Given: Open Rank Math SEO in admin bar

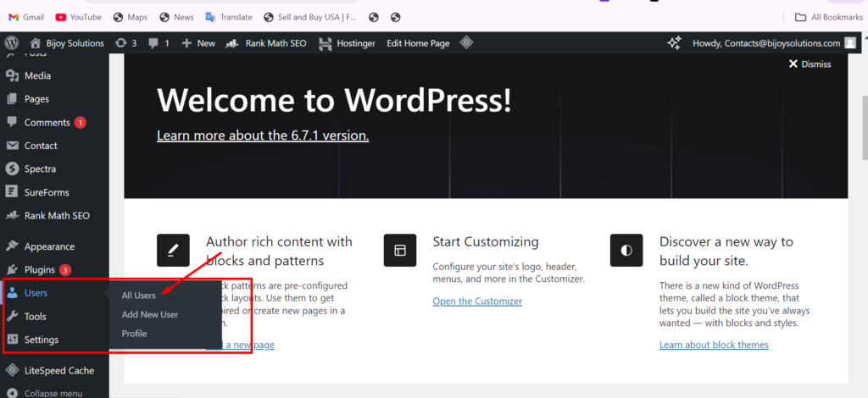Looking at the screenshot, I should pos(266,43).
